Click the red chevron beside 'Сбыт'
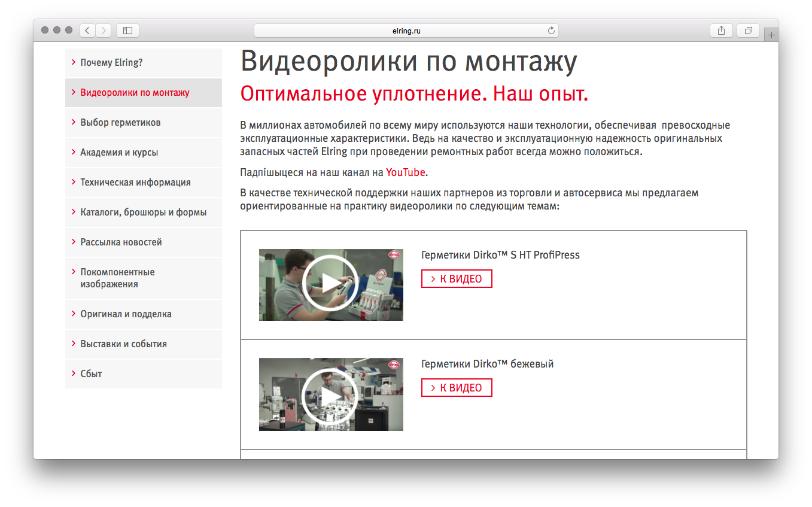812x507 pixels. [74, 374]
